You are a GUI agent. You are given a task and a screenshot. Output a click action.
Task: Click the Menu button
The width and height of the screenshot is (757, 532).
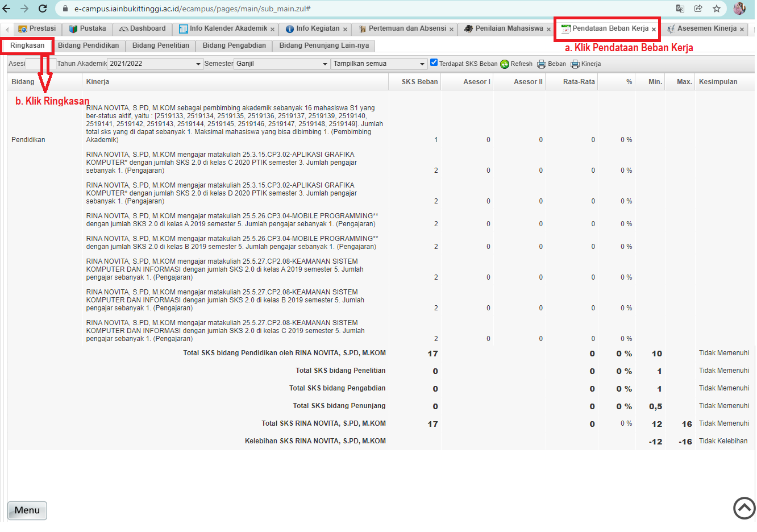coord(27,510)
